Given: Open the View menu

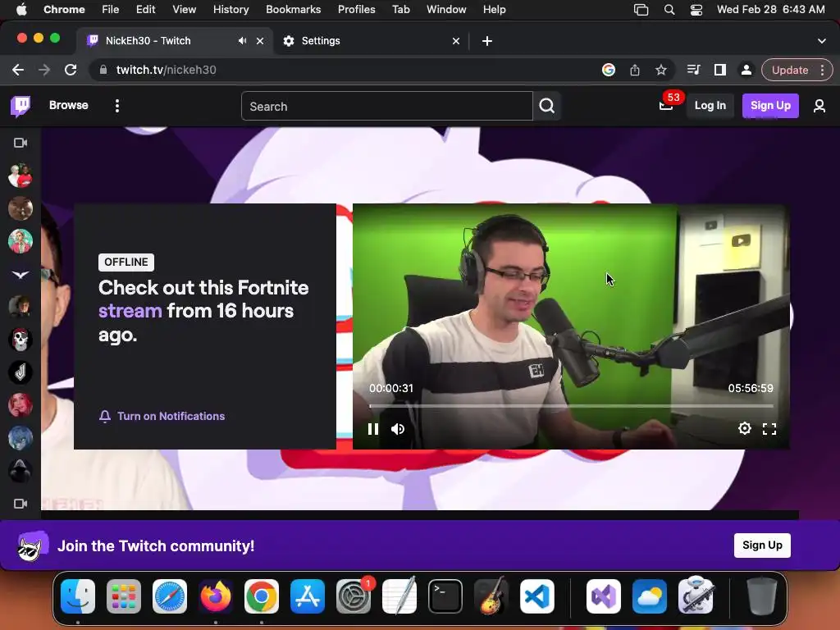Looking at the screenshot, I should [x=185, y=10].
